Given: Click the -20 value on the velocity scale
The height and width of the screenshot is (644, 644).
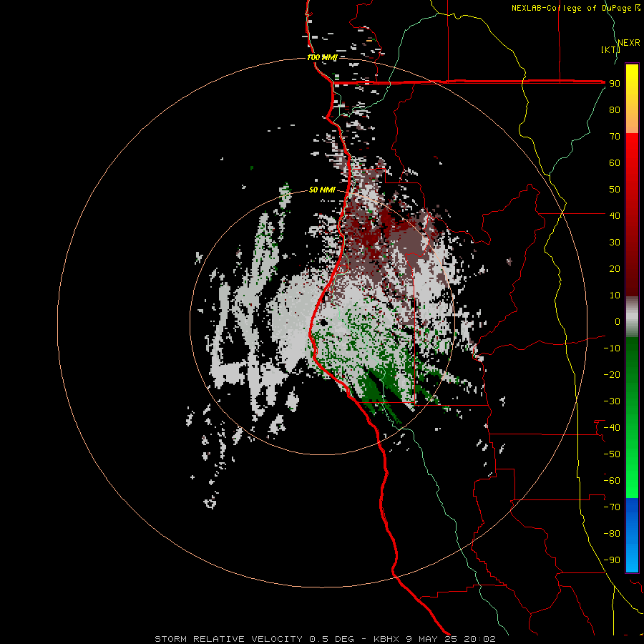Looking at the screenshot, I should pyautogui.click(x=612, y=375).
